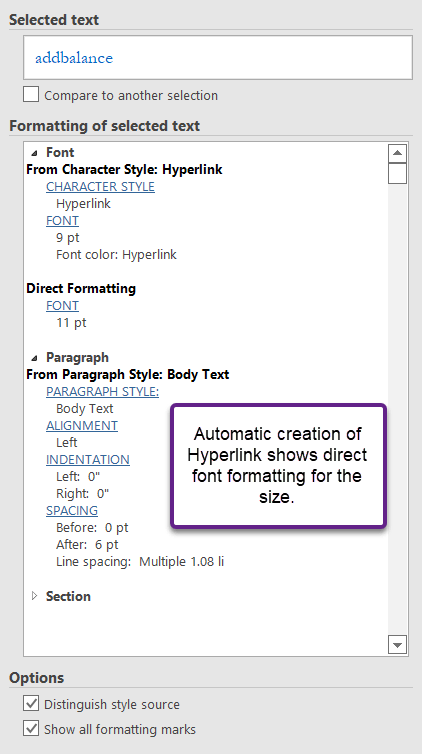Image resolution: width=422 pixels, height=754 pixels.
Task: Click 'Font color: Hyperlink' entry
Action: pyautogui.click(x=116, y=254)
